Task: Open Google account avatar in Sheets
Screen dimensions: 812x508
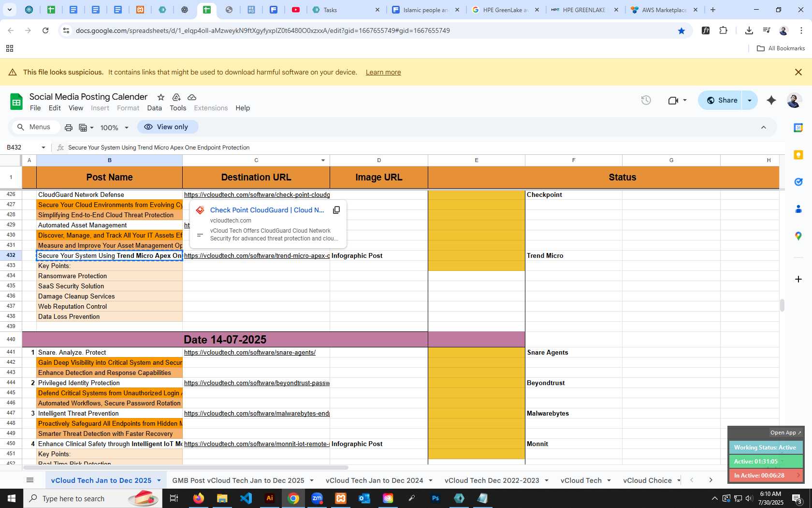Action: click(x=794, y=100)
